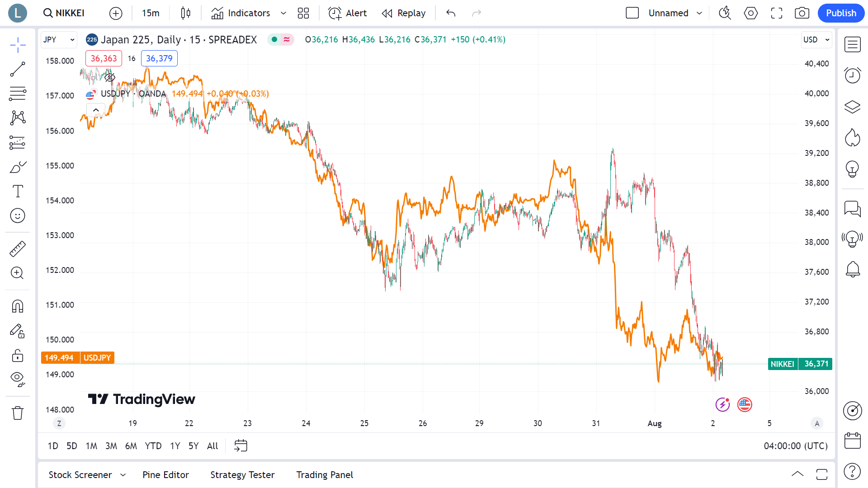Expand the indicator templates chevron
Image resolution: width=868 pixels, height=488 pixels.
(283, 13)
